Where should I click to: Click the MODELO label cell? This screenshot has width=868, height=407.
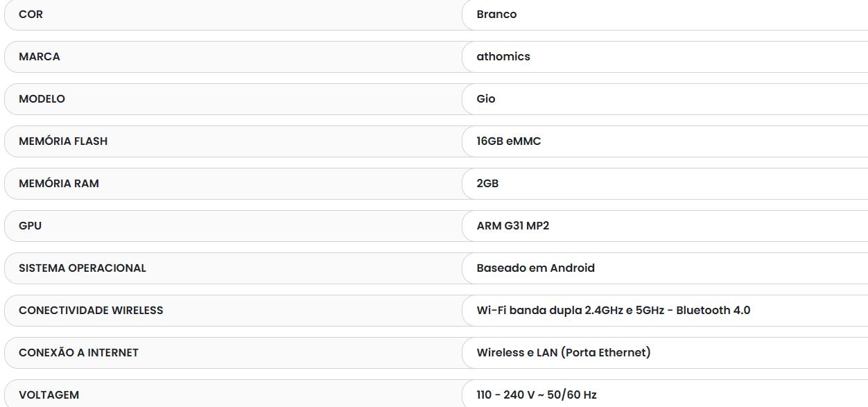click(233, 99)
